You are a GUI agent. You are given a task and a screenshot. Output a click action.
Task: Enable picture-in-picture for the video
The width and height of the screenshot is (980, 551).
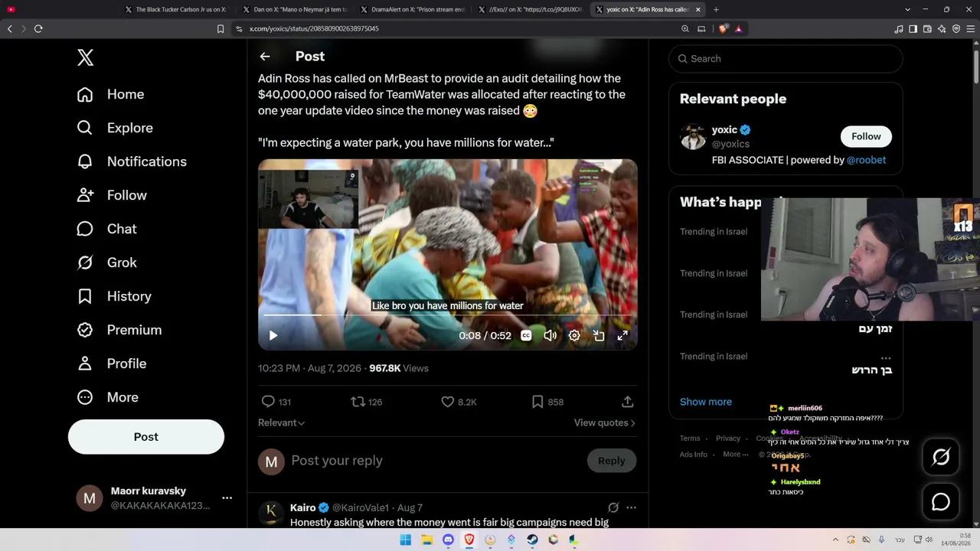tap(599, 335)
